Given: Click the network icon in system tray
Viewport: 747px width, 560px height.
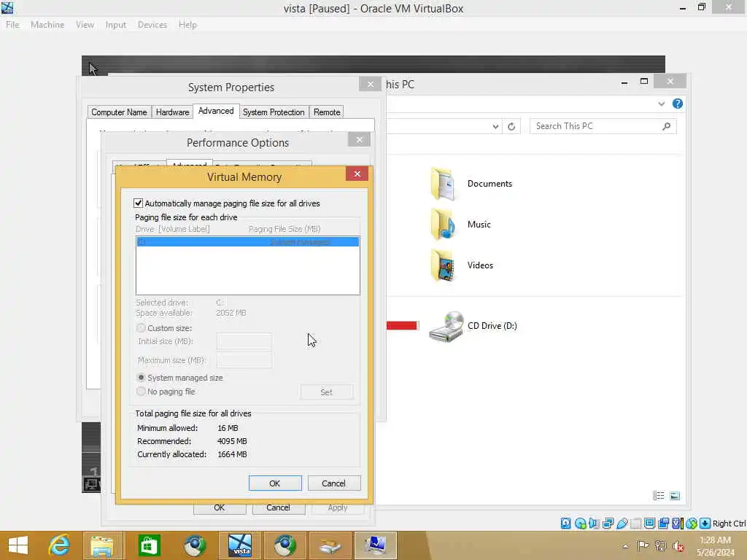Looking at the screenshot, I should point(660,545).
